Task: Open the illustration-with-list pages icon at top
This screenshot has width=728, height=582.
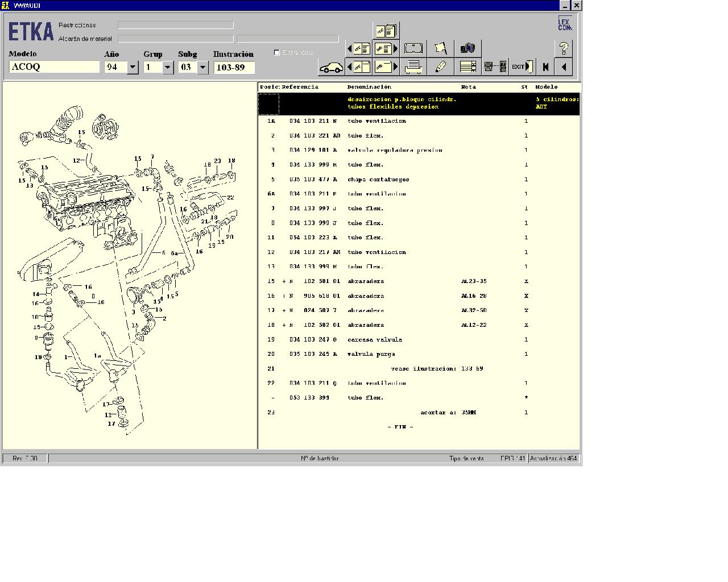Action: point(386,30)
